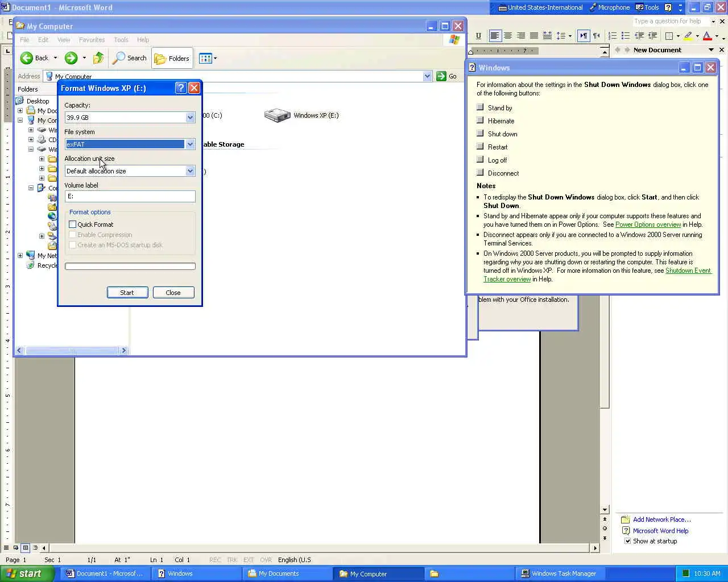Click the Distributed alignment icon
The image size is (728, 582).
(x=547, y=36)
